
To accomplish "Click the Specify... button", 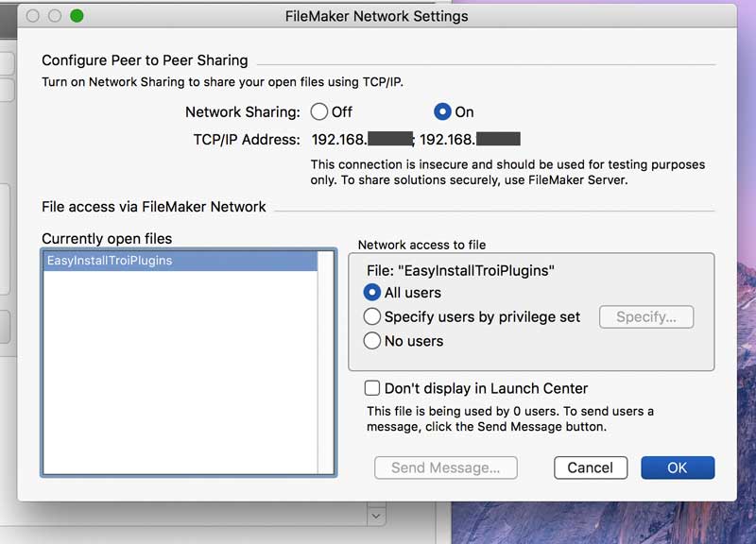I will pos(645,317).
